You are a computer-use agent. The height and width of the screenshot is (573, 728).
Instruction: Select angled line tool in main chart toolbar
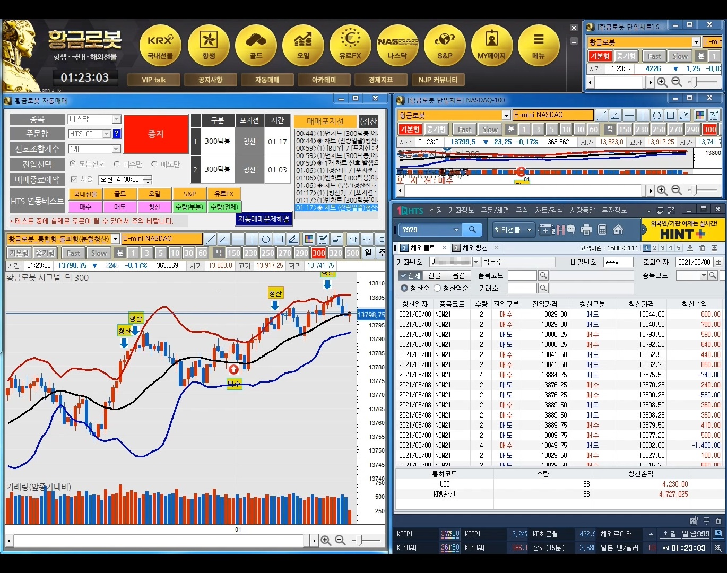(x=224, y=239)
